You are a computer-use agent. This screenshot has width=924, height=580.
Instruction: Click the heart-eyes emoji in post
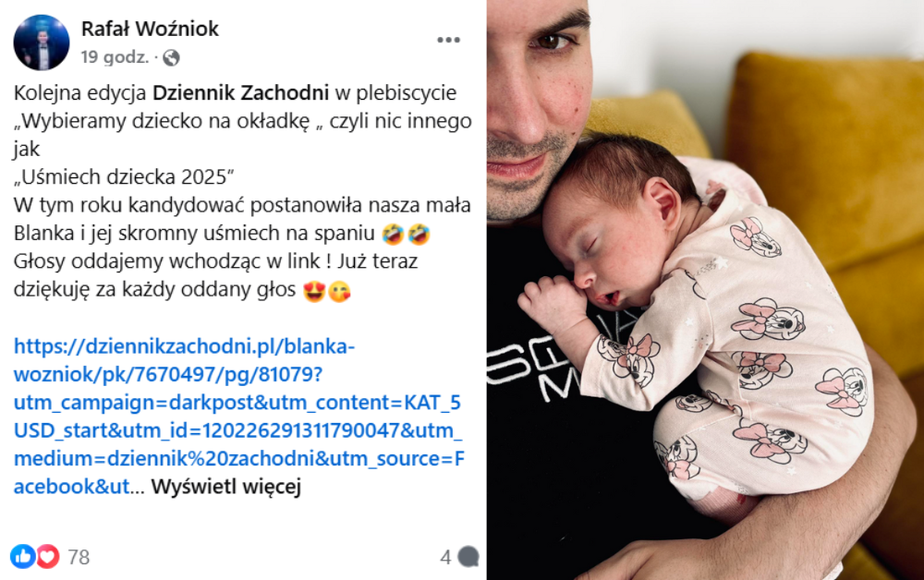pyautogui.click(x=314, y=291)
